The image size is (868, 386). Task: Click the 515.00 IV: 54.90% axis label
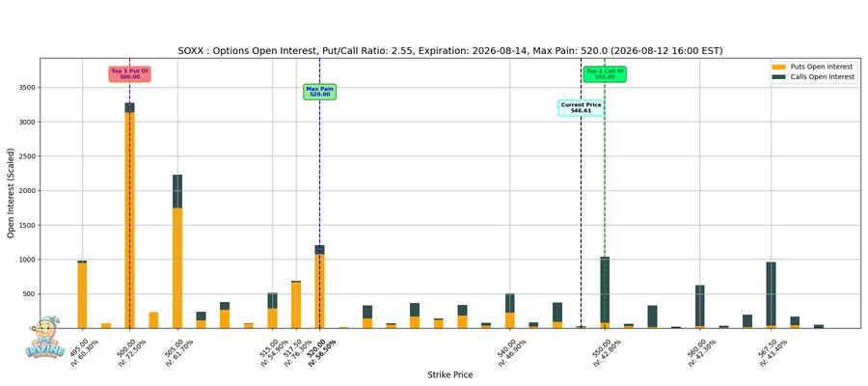(x=275, y=351)
